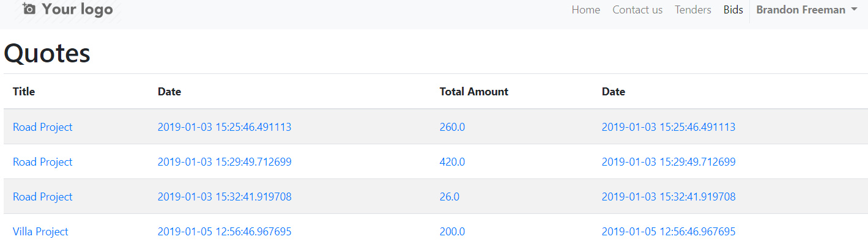
Task: Open the Villa Project quote
Action: pyautogui.click(x=40, y=232)
